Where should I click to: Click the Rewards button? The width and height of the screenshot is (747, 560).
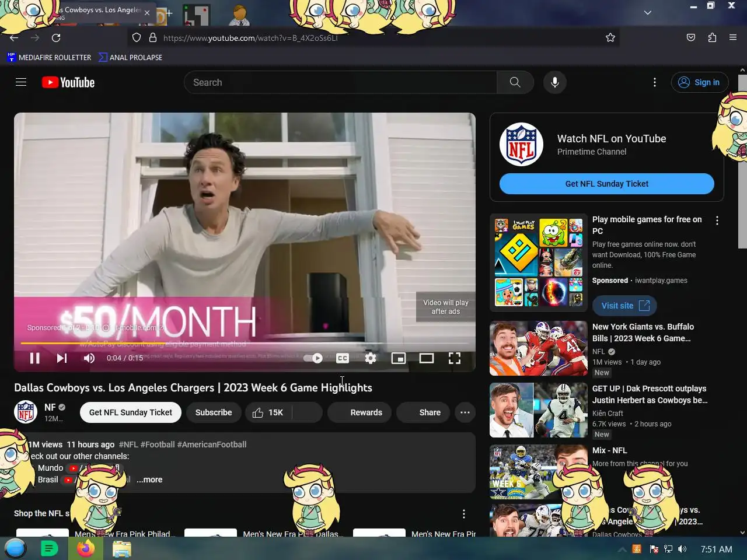pos(359,412)
